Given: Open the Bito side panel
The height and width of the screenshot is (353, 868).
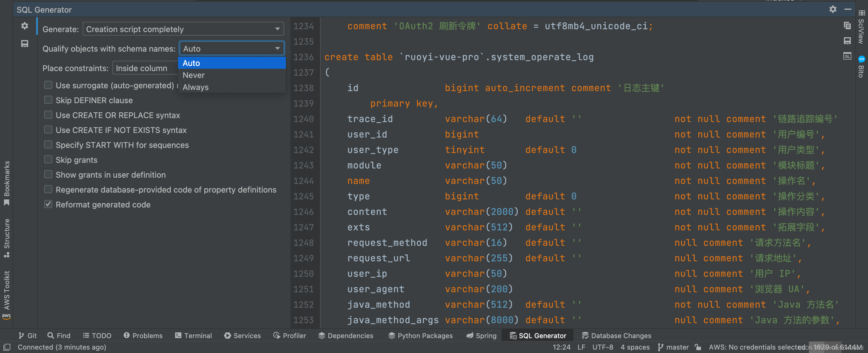Looking at the screenshot, I should coord(861,67).
